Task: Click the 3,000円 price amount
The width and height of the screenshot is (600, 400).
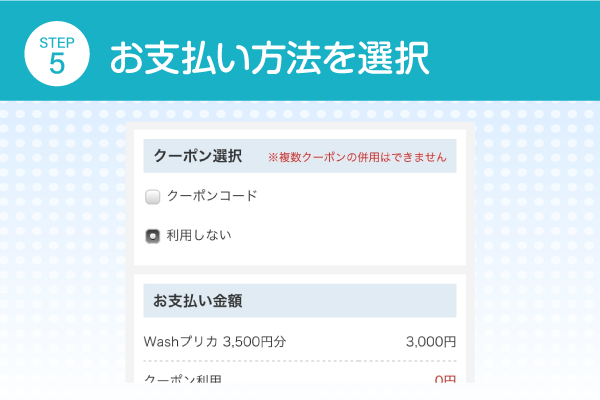Action: pos(431,341)
